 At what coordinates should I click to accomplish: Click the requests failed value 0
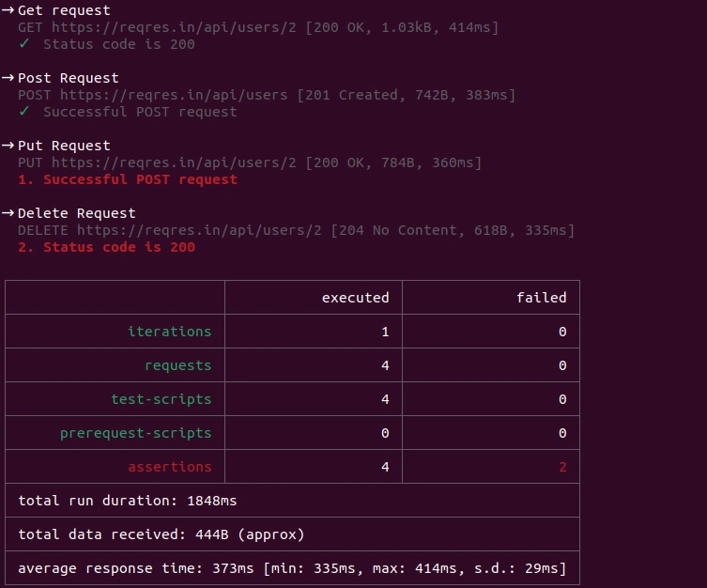coord(562,365)
